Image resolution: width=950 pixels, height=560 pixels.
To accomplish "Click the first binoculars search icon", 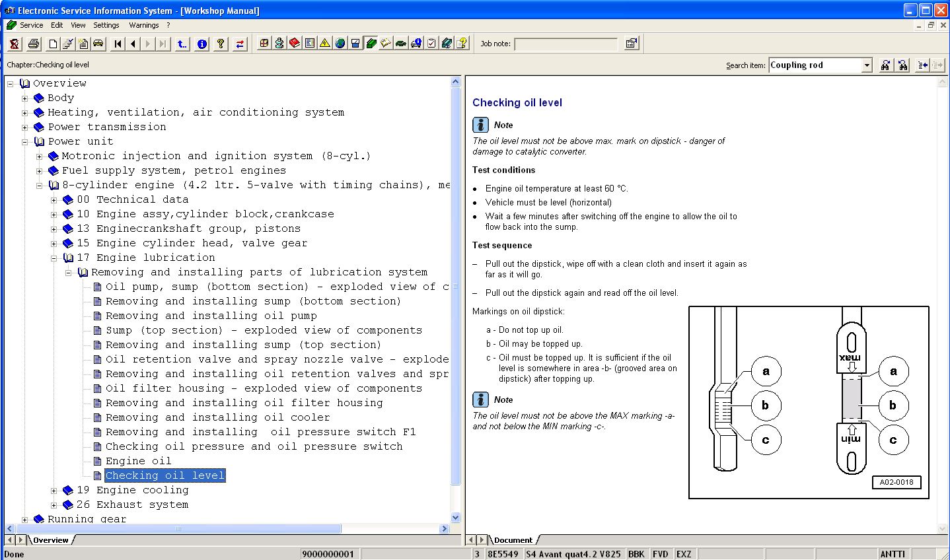I will tap(885, 65).
